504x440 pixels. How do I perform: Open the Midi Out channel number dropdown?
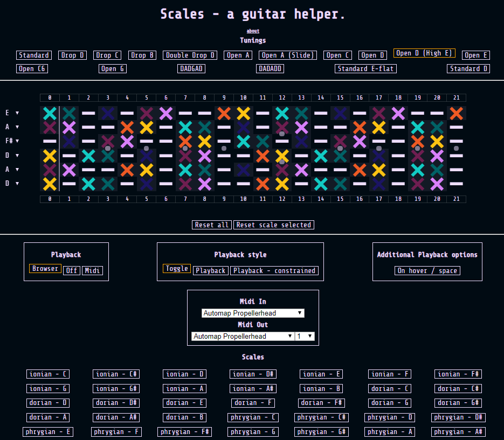click(x=305, y=336)
